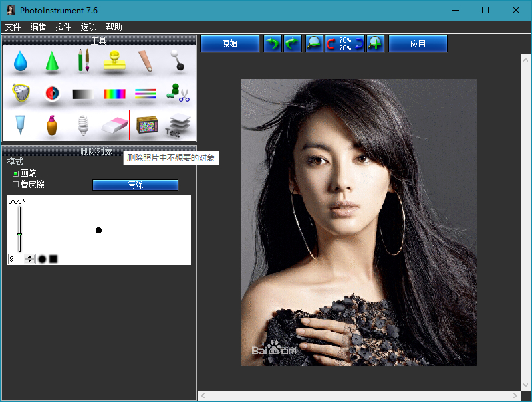Open the Text tool

(177, 126)
